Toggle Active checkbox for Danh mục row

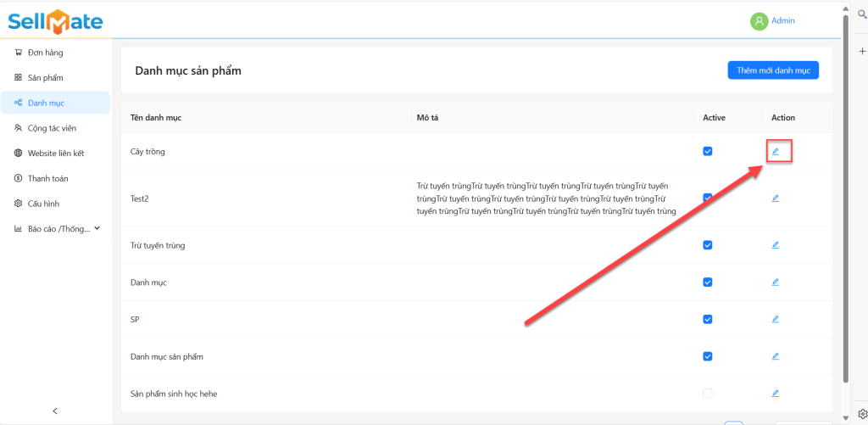pos(708,282)
